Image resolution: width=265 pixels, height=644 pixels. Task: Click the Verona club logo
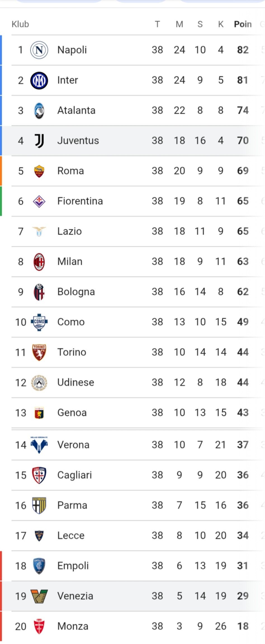[x=39, y=445]
